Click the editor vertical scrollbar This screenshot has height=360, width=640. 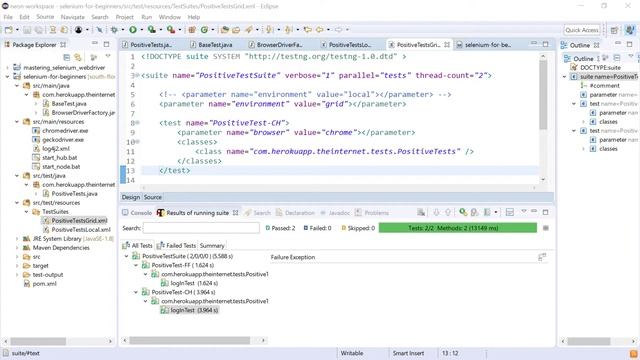[543, 95]
